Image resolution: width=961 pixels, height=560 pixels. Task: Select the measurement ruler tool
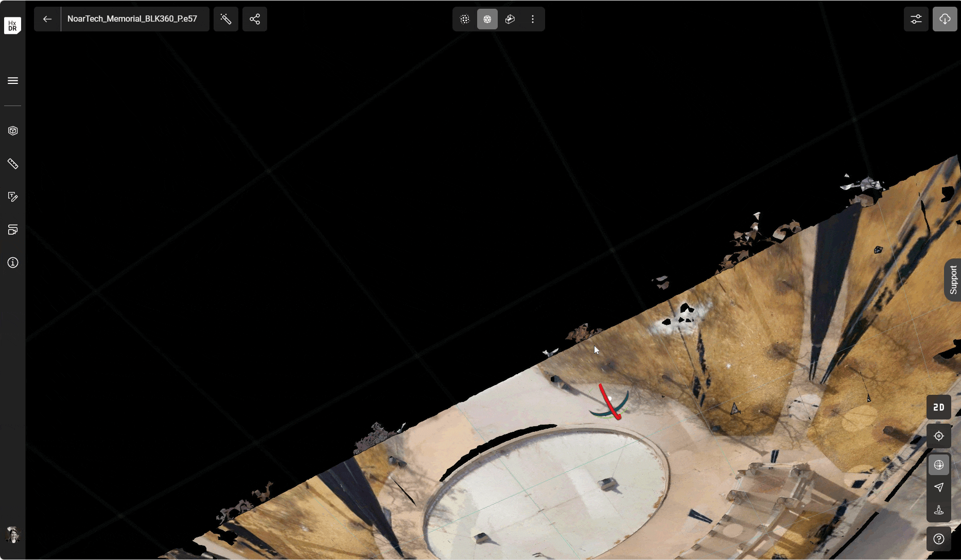(12, 164)
